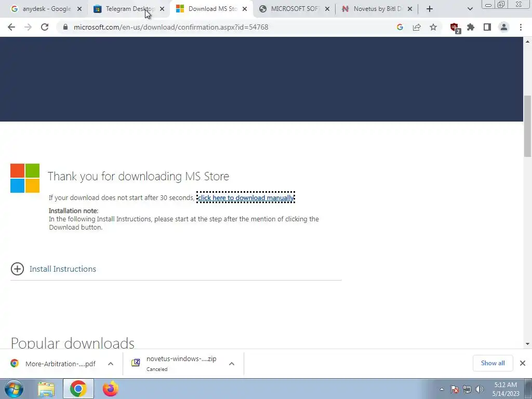Click the Action Center flag tray icon
532x399 pixels.
click(x=455, y=389)
